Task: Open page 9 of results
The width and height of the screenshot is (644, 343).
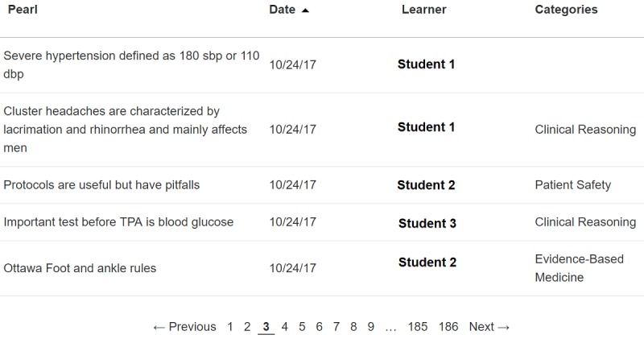Action: click(x=371, y=327)
